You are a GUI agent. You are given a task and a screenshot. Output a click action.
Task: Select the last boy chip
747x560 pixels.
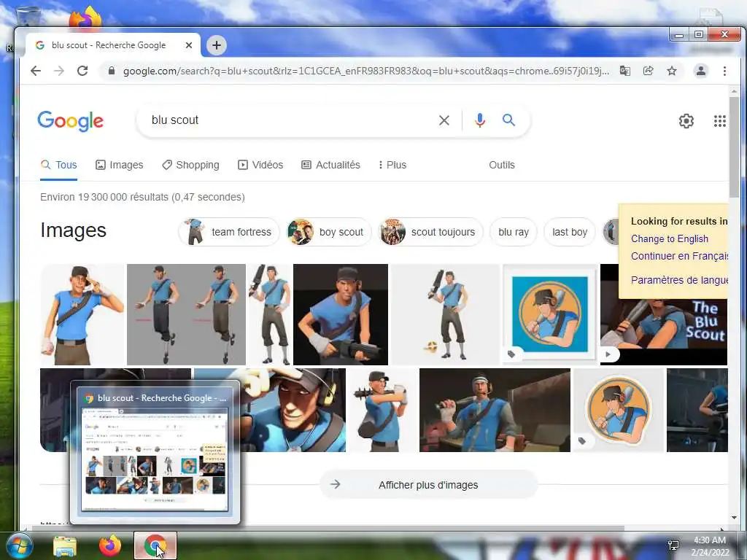570,232
